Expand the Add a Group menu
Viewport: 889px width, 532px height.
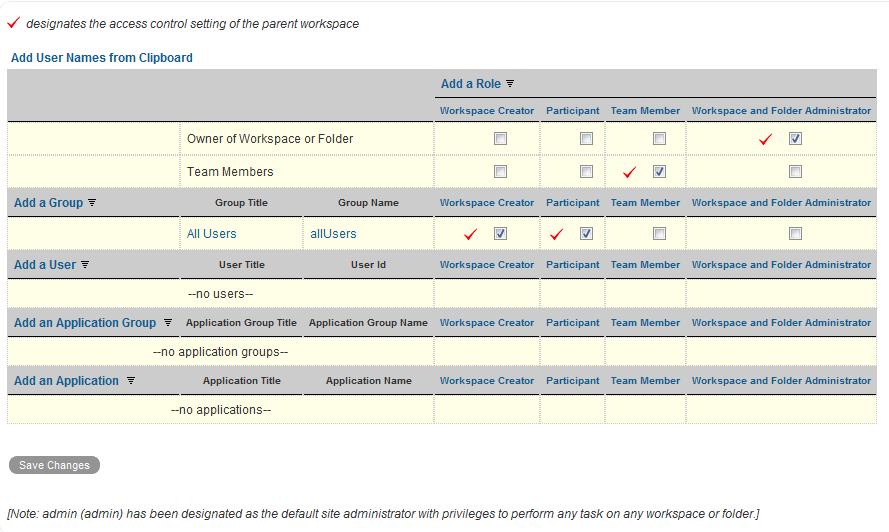pos(48,203)
